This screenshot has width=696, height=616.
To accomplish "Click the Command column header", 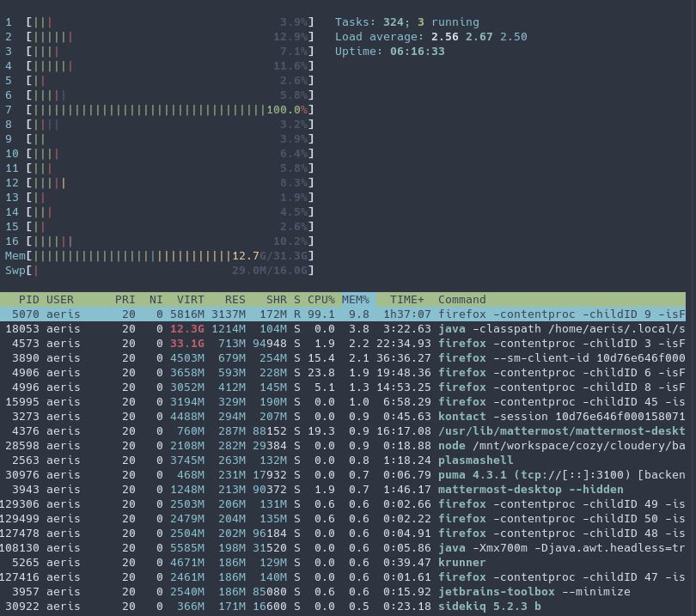I will 461,300.
